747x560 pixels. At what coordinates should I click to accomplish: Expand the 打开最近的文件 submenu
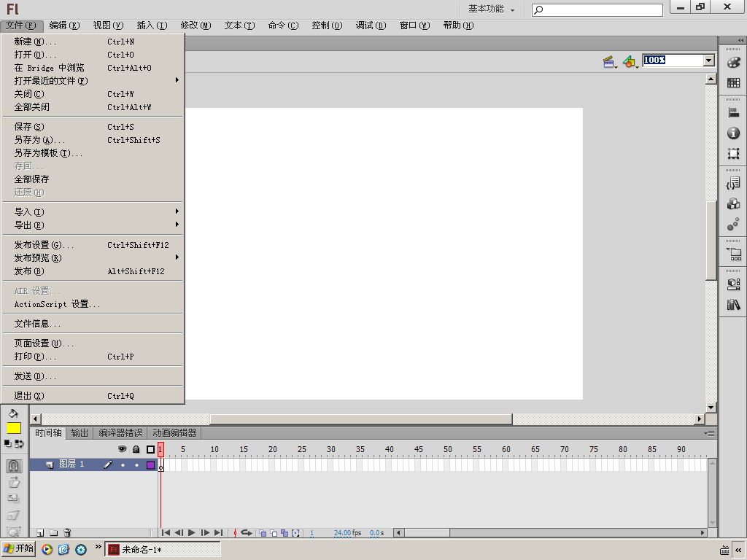pos(93,80)
